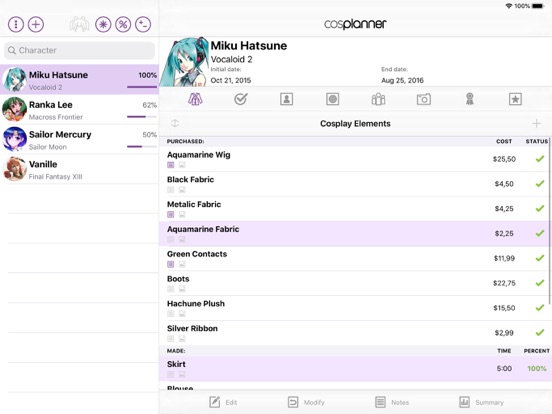Click Skirt time value 5:00
552x414 pixels.
[504, 369]
